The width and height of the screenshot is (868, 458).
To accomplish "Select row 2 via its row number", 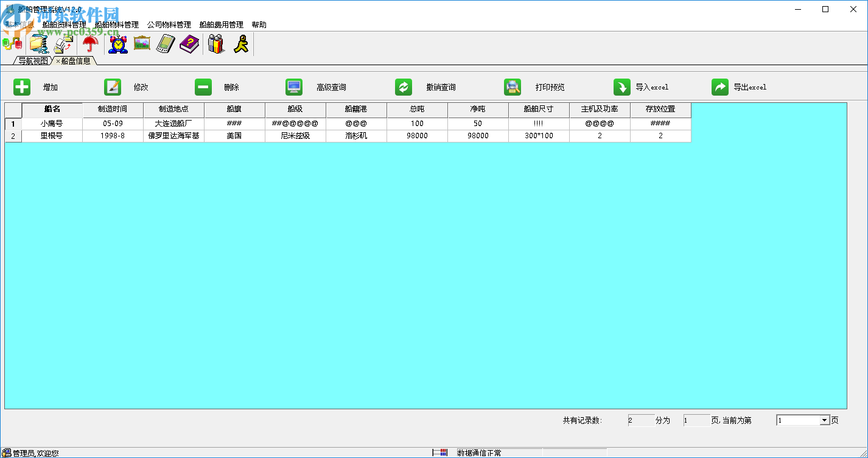I will tap(13, 136).
